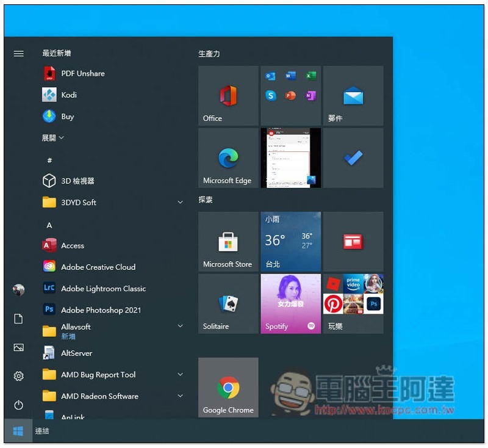This screenshot has height=448, width=488.
Task: Open Documents from Start sidebar
Action: click(19, 319)
